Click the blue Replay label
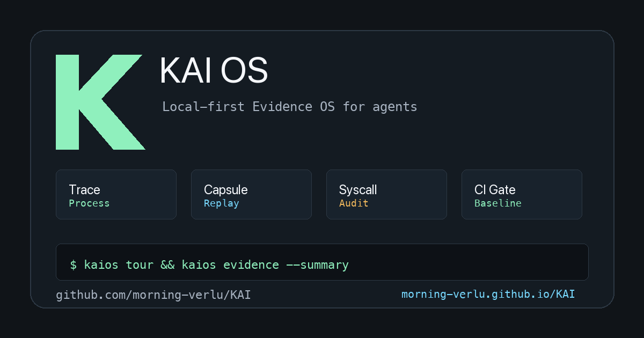The image size is (644, 338). [222, 203]
